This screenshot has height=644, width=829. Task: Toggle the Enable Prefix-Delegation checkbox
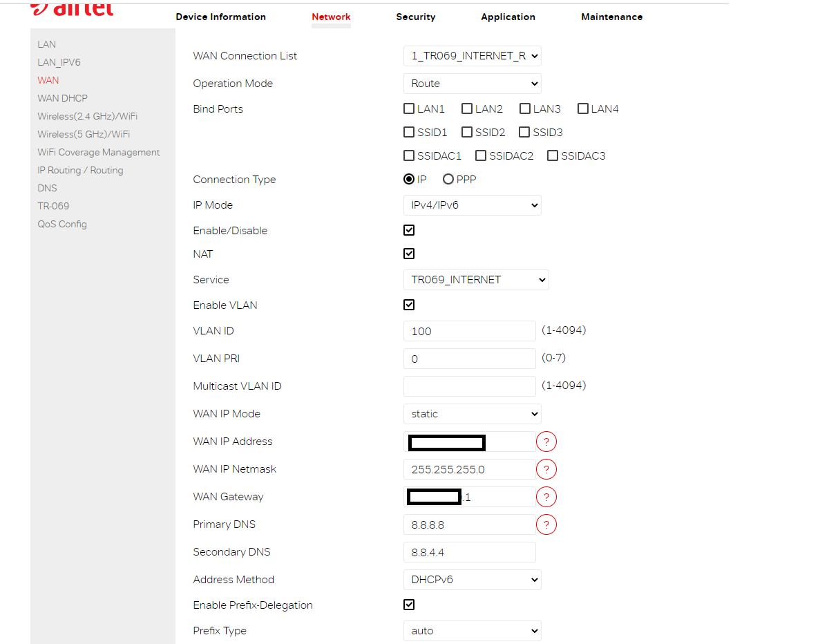click(x=409, y=605)
